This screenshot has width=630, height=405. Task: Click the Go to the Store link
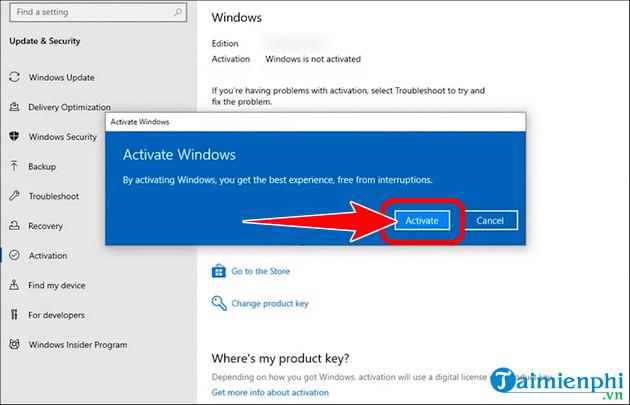tap(260, 271)
